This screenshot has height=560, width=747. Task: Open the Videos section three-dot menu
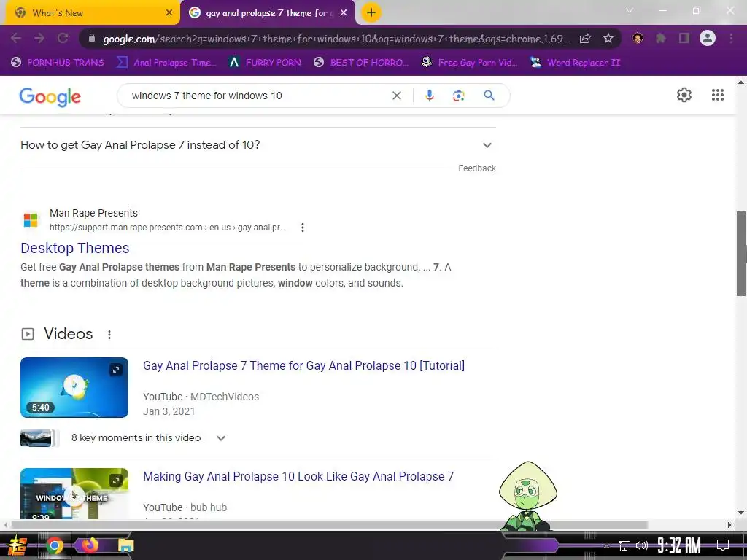(x=109, y=335)
